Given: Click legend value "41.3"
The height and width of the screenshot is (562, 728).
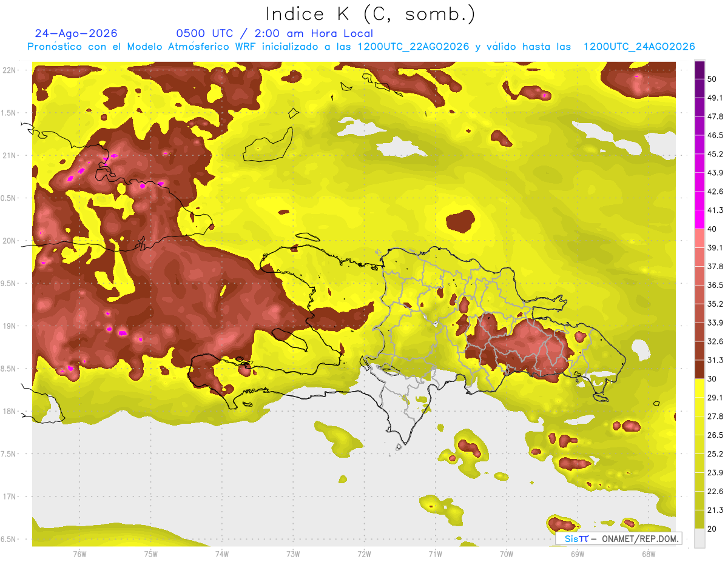Looking at the screenshot, I should 715,210.
